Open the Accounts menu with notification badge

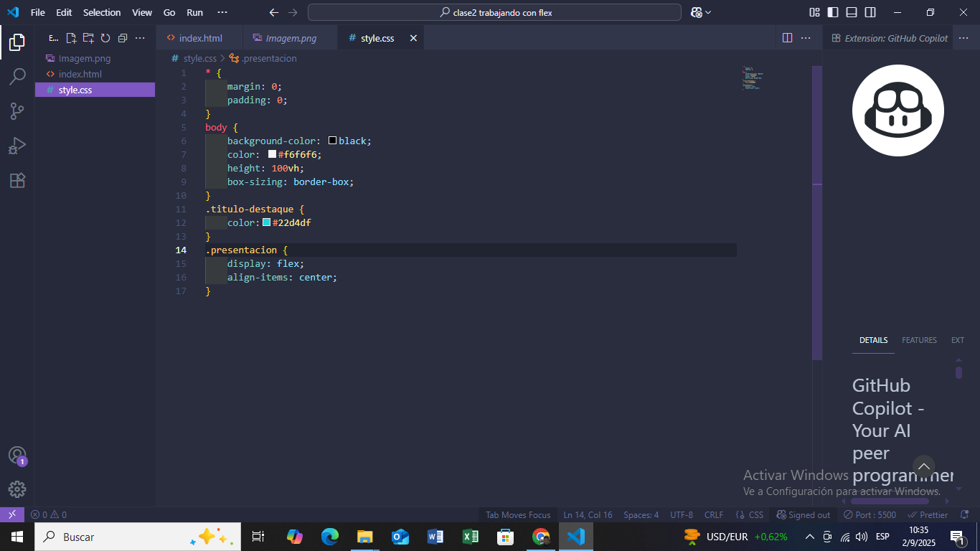[17, 456]
